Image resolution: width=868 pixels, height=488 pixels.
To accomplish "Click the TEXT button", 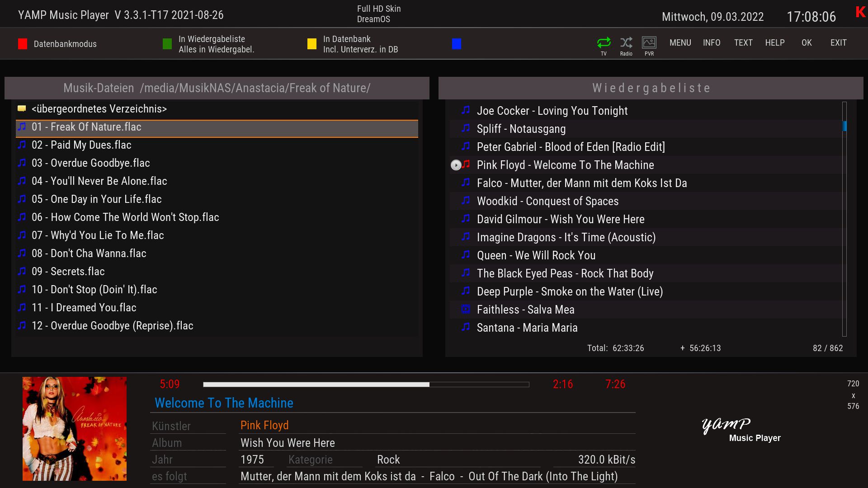I will 743,43.
